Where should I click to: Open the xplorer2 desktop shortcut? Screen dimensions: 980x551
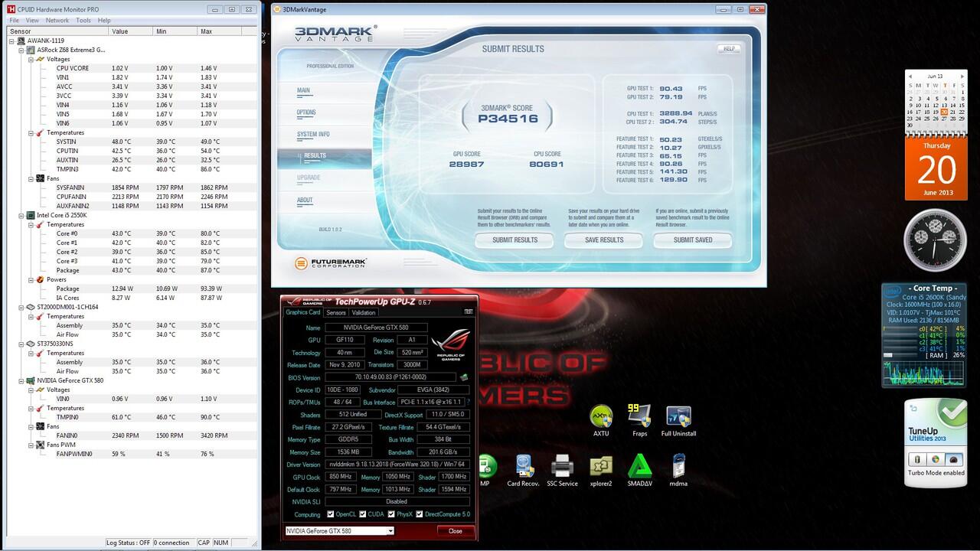(601, 471)
